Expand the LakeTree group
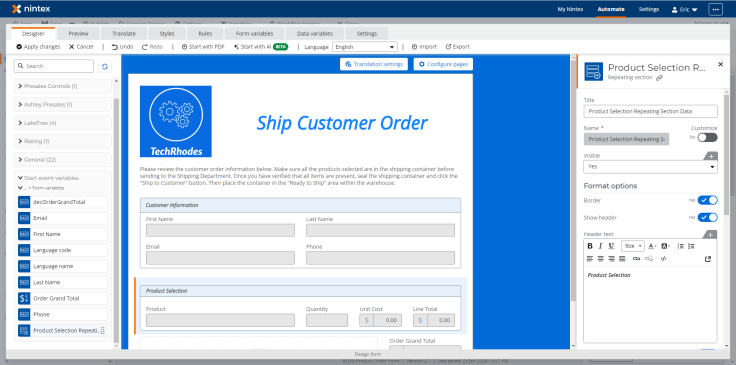The image size is (736, 365). (63, 123)
